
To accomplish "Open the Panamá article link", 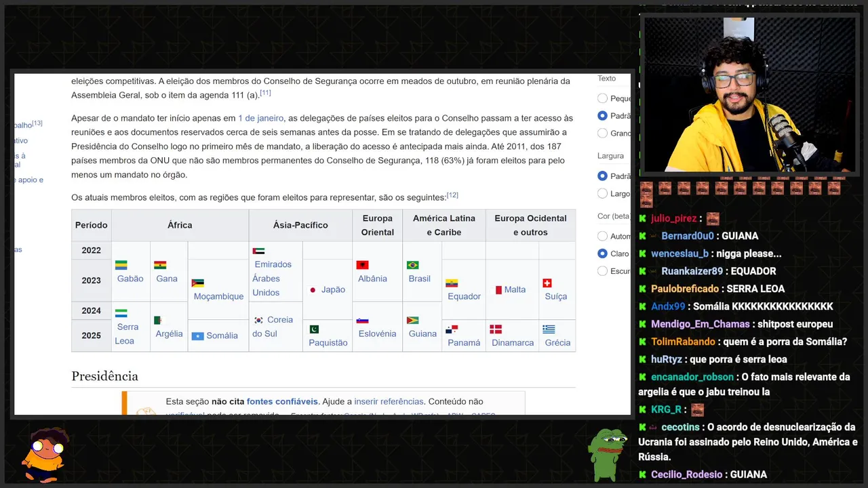I will pos(464,342).
